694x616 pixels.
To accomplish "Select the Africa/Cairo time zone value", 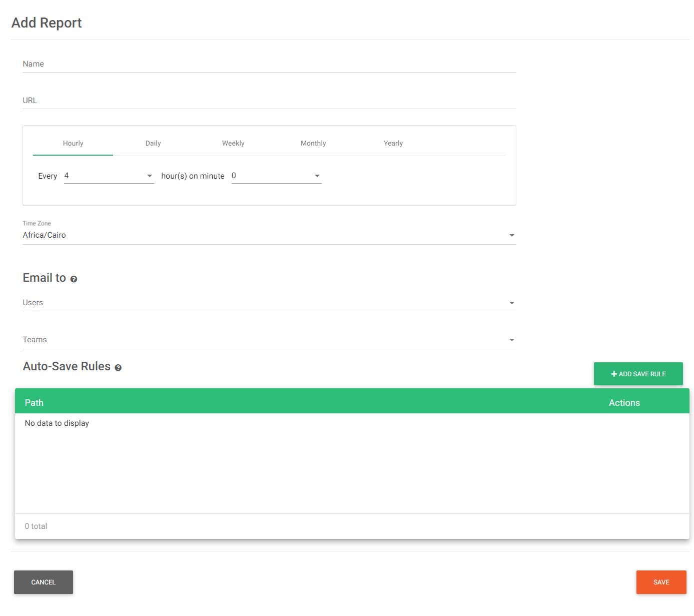I will click(44, 235).
